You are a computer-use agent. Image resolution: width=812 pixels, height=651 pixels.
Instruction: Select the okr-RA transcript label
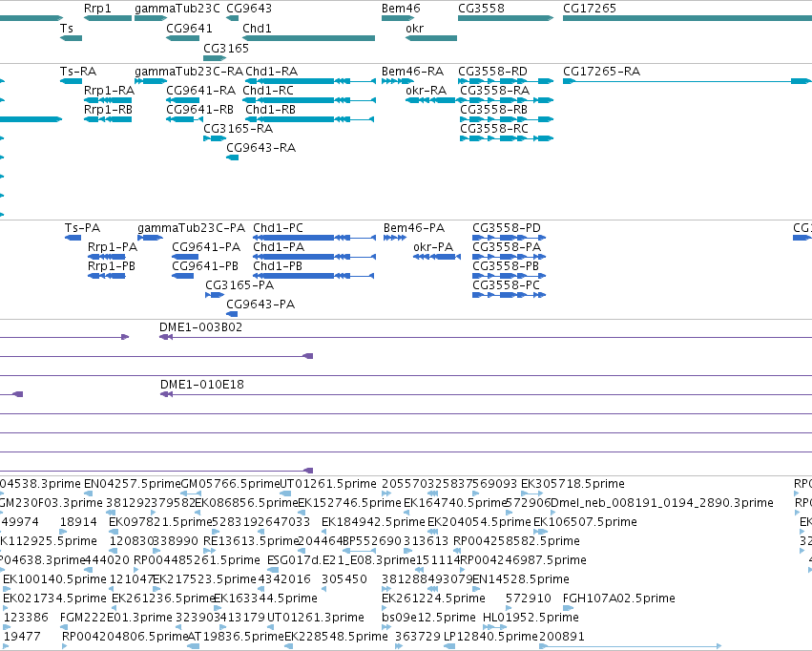click(x=426, y=91)
